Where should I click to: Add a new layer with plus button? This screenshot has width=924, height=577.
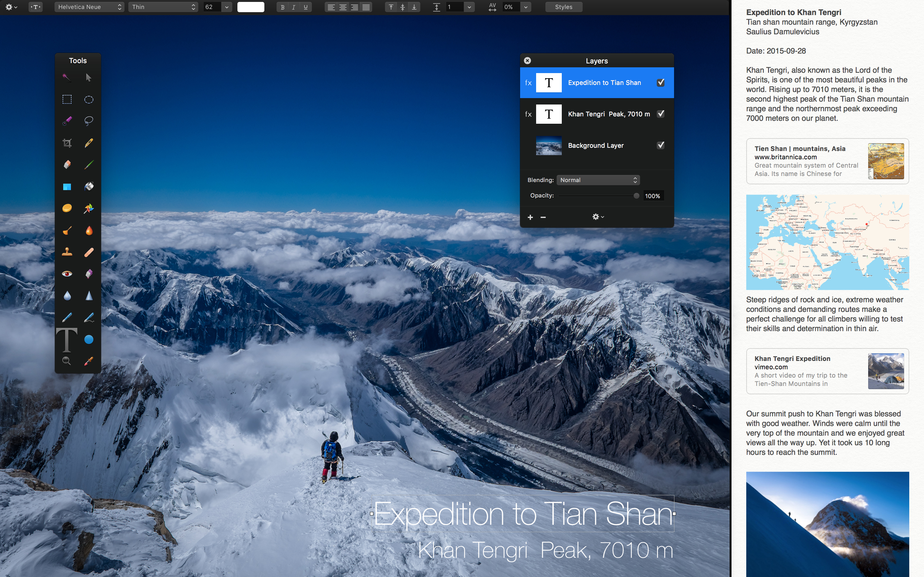pyautogui.click(x=530, y=217)
